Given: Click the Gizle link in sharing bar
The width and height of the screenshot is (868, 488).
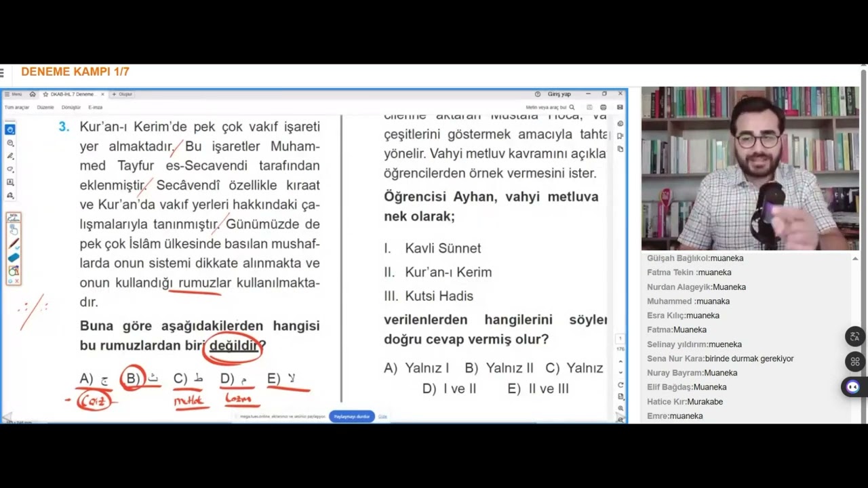Looking at the screenshot, I should (x=382, y=416).
